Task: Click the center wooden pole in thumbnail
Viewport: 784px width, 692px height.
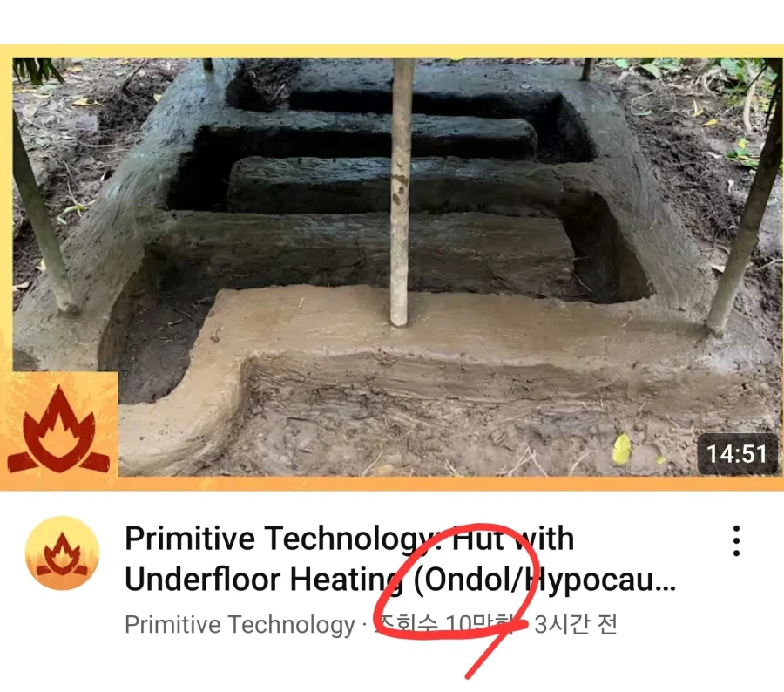Action: point(402,193)
